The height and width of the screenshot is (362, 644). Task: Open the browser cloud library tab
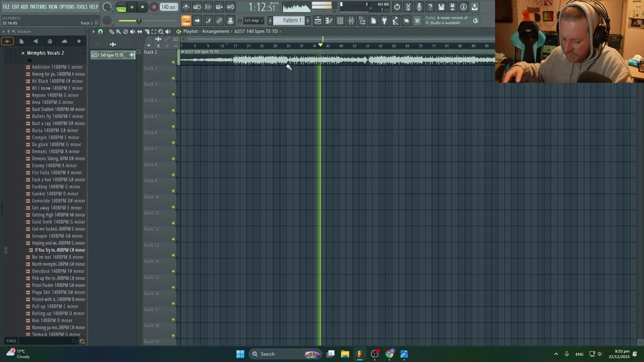(64, 41)
